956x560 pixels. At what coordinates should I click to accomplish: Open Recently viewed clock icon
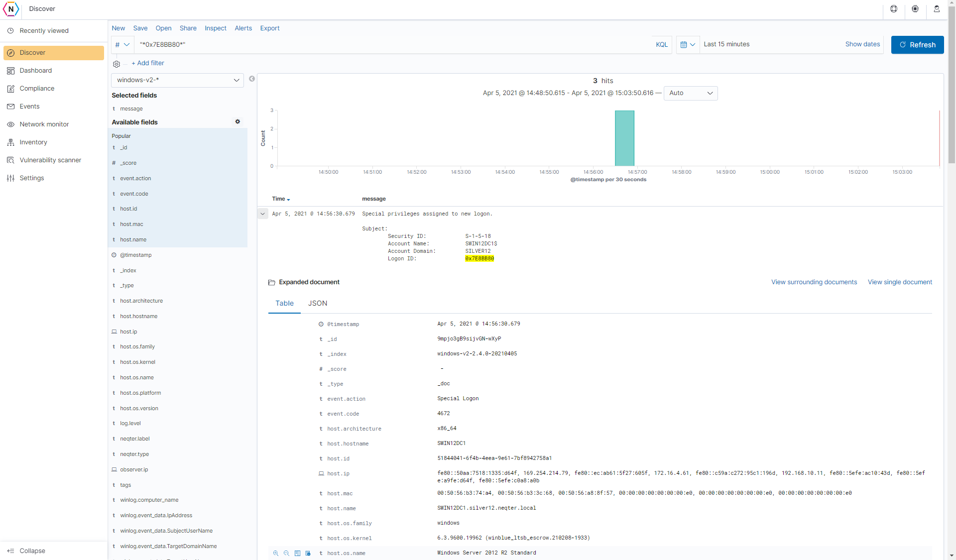[x=10, y=31]
